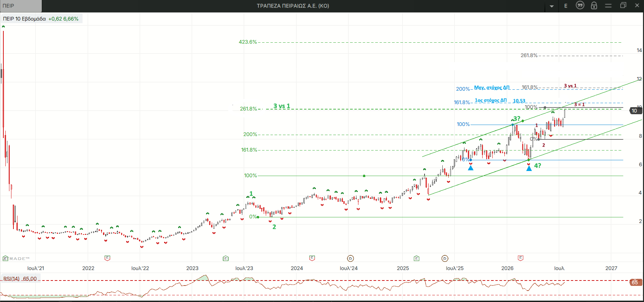This screenshot has width=644, height=302.
Task: Select the red '3 vs 1' annotation
Action: 570,86
